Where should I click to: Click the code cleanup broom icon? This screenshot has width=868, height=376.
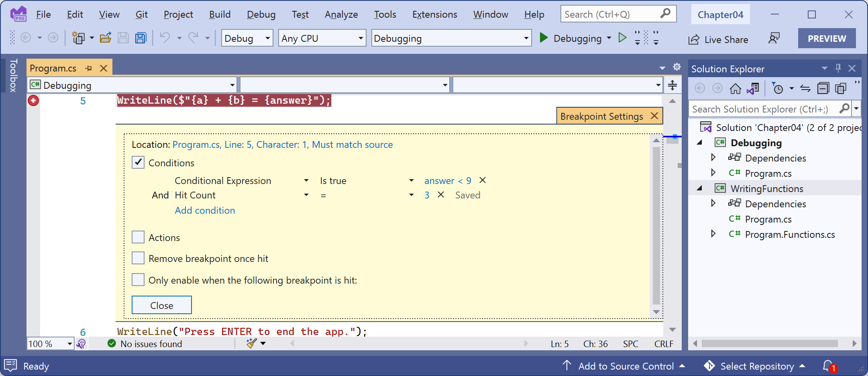pyautogui.click(x=252, y=343)
